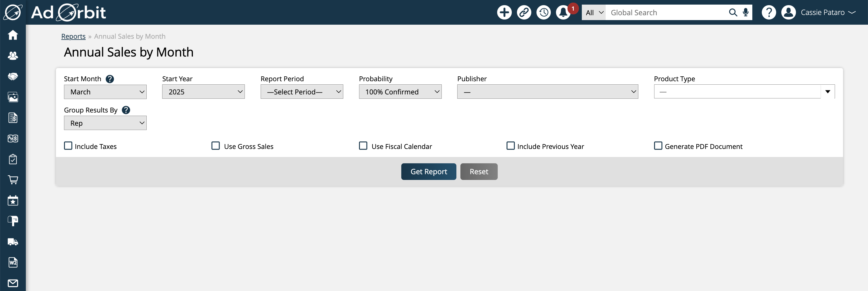
Task: Open the Probability 100% Confirmed dropdown
Action: click(400, 92)
